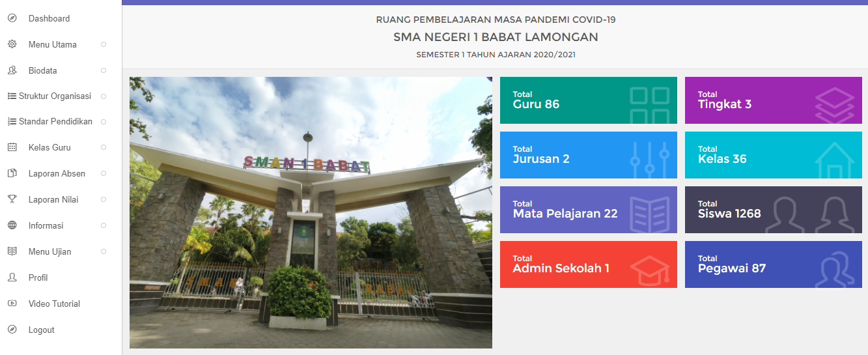868x355 pixels.
Task: Click the Laporan Nilai trophy icon
Action: point(12,199)
